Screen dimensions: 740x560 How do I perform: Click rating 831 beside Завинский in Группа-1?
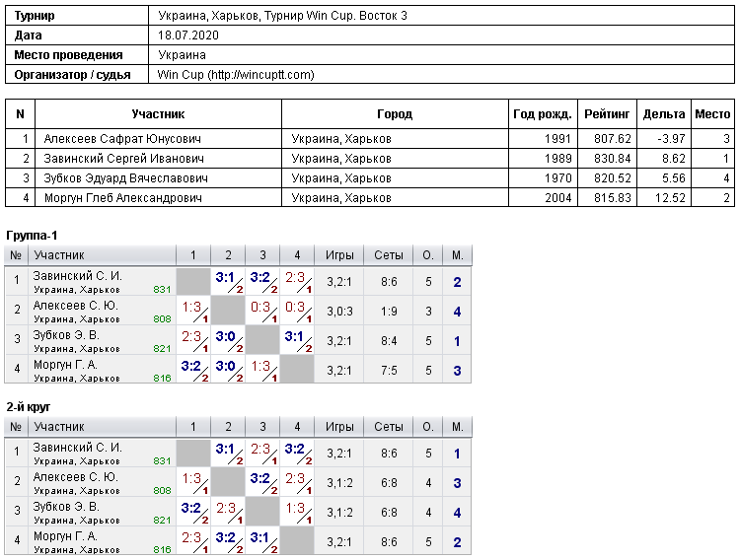pyautogui.click(x=162, y=289)
